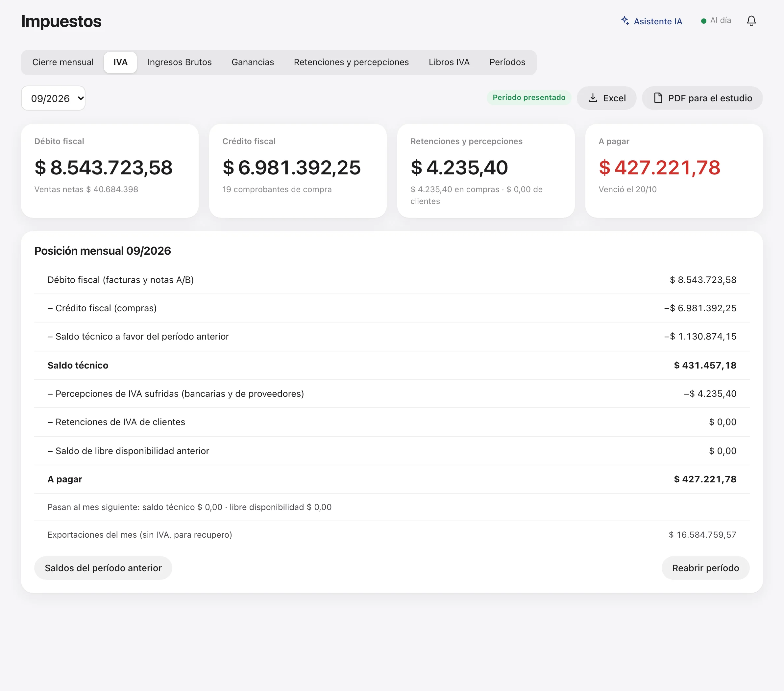Select the IVA tab
Image resolution: width=784 pixels, height=691 pixels.
(120, 62)
